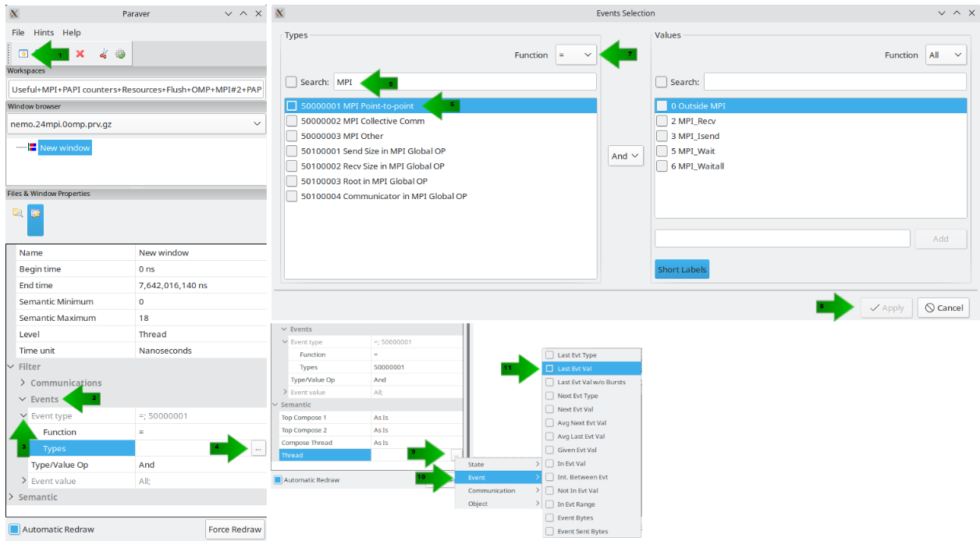Screen dimensions: 980x552
Task: Expand the Event value row in main properties
Action: [23, 481]
